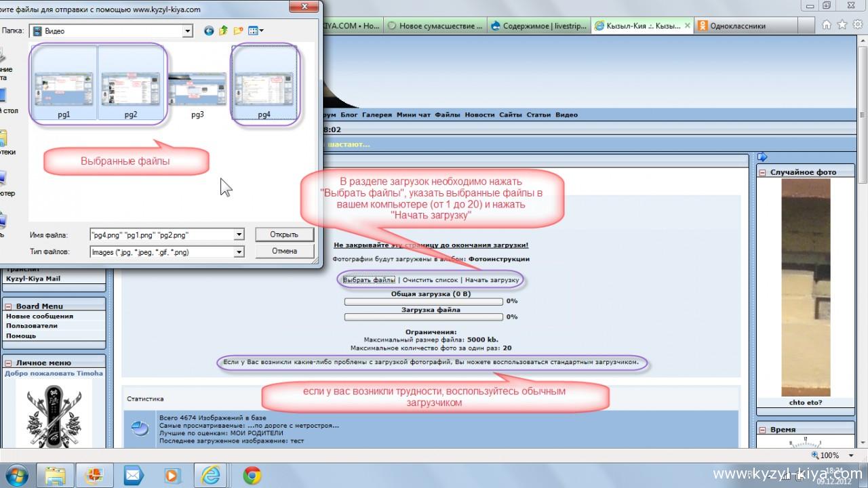Open Favorites star icon in the browser
This screenshot has height=488, width=868.
tap(842, 25)
